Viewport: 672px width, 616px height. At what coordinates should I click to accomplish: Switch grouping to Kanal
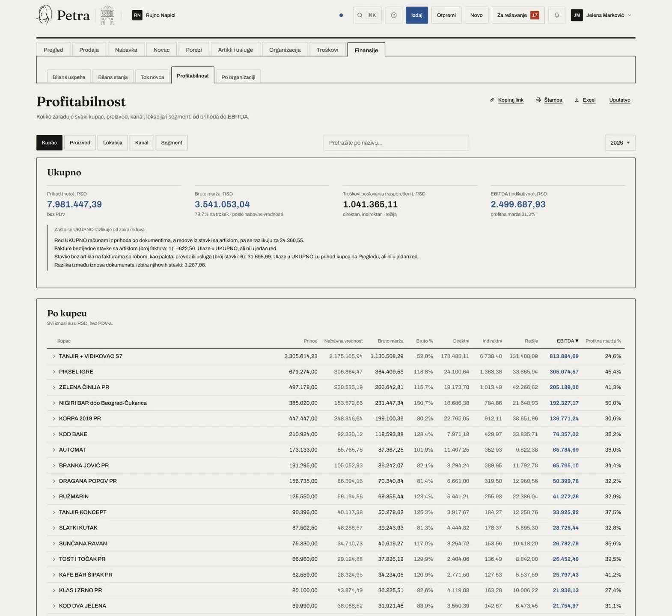(142, 143)
